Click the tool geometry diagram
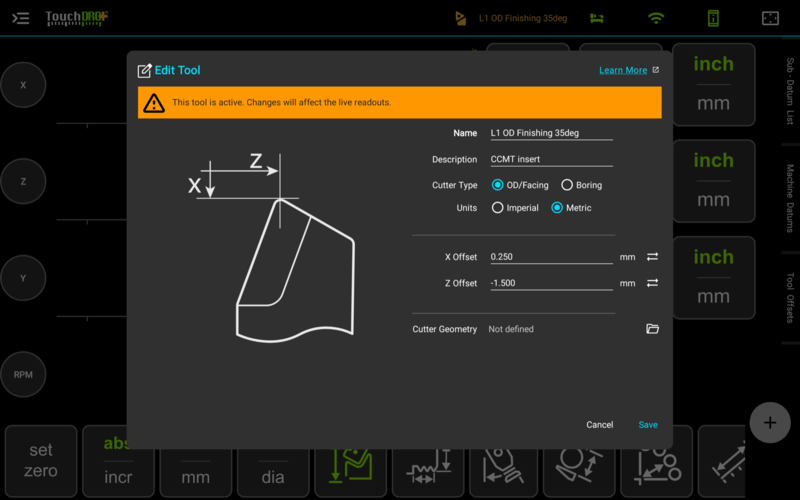800x500 pixels. click(x=272, y=247)
